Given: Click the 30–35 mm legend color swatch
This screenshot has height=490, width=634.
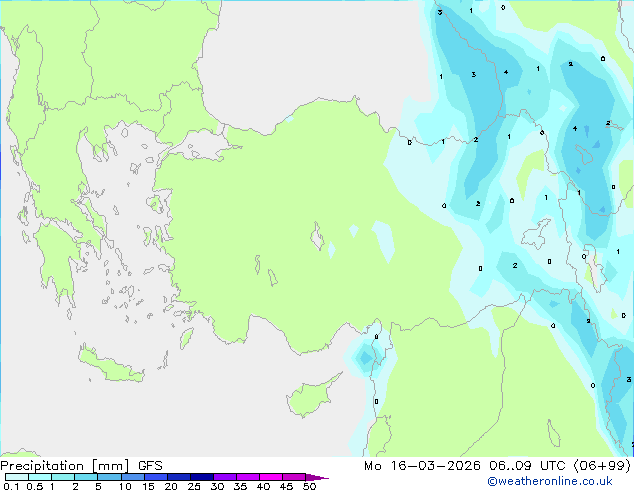Looking at the screenshot, I should 225,477.
